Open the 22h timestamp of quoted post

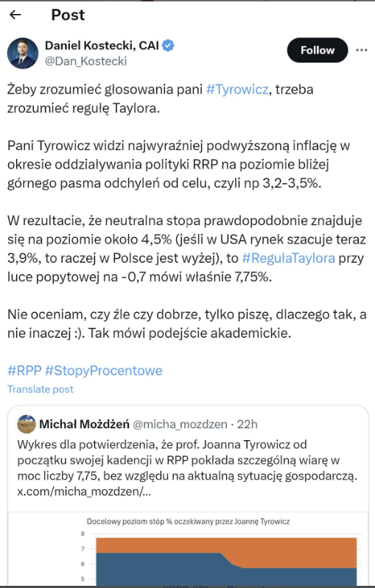coord(247,424)
